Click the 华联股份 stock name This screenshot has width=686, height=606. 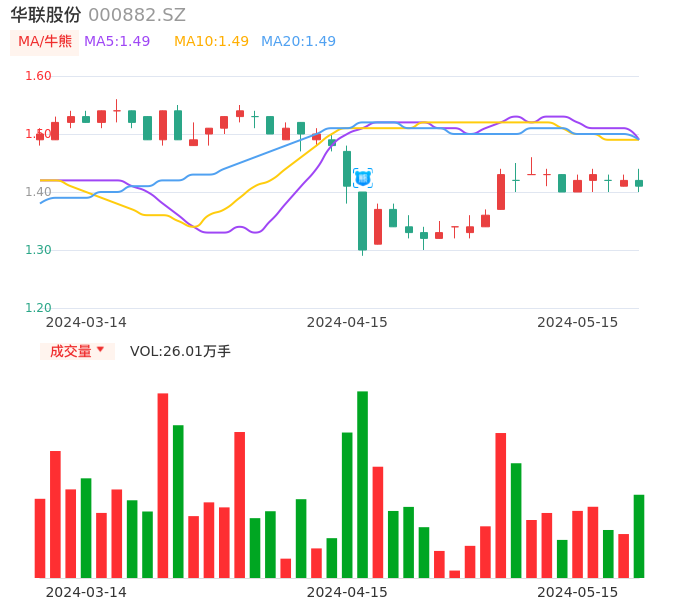[x=46, y=15]
